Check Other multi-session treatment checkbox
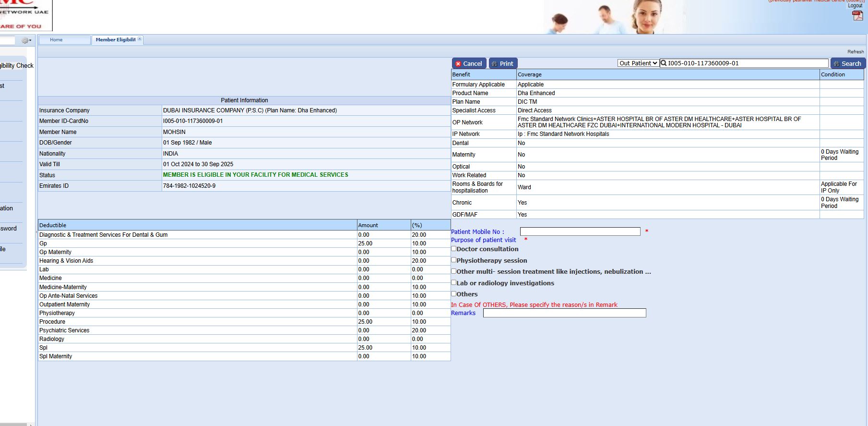This screenshot has width=868, height=426. (453, 271)
